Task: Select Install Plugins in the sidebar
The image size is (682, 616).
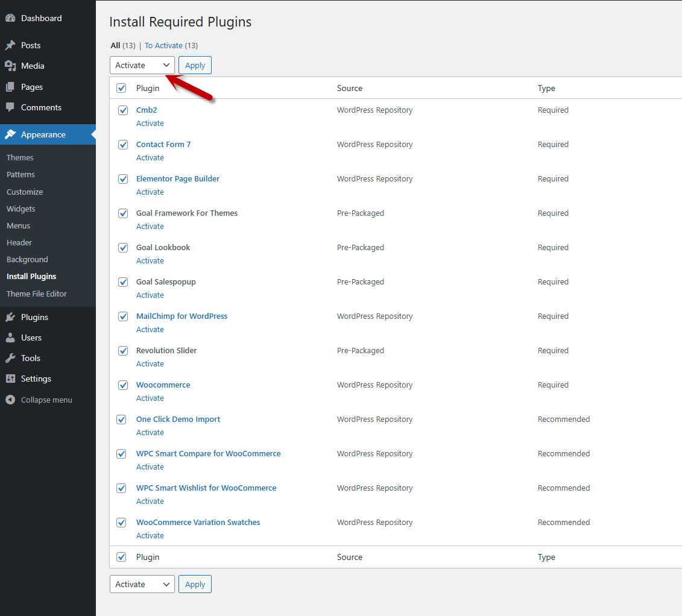Action: (31, 277)
